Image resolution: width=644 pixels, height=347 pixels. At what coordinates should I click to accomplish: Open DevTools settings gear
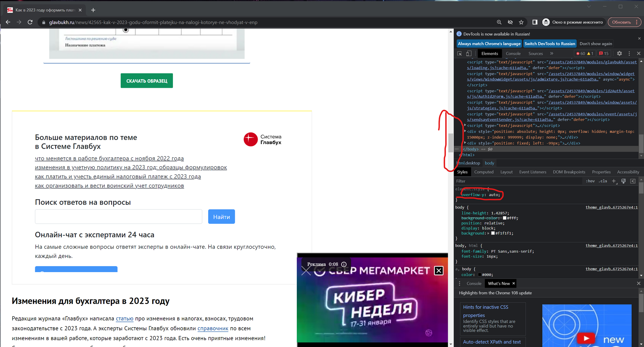(619, 53)
